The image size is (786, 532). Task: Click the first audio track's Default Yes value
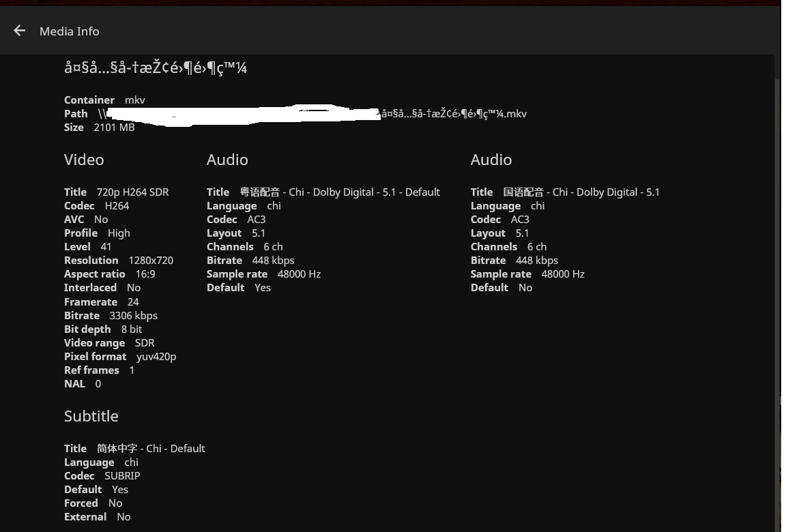point(263,288)
